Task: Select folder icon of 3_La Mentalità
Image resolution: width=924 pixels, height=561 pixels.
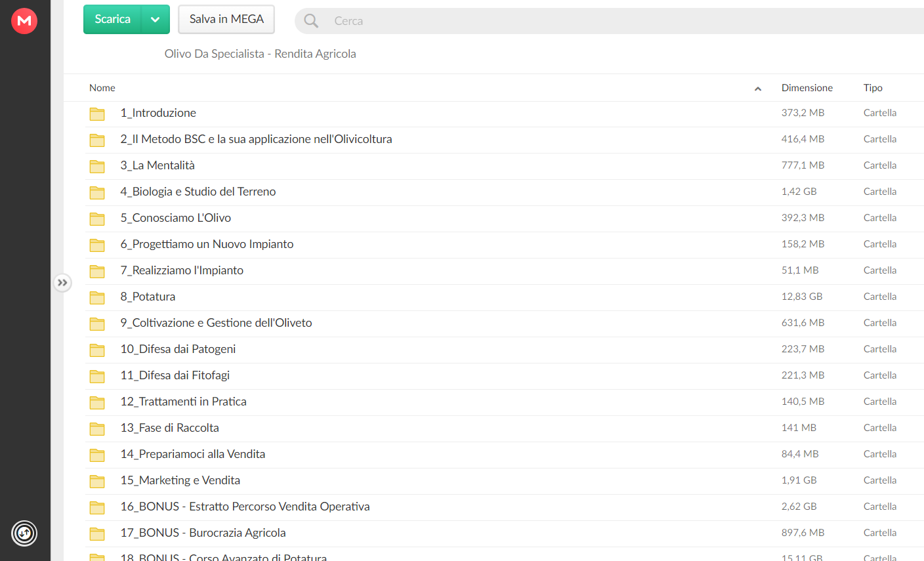Action: [x=97, y=166]
